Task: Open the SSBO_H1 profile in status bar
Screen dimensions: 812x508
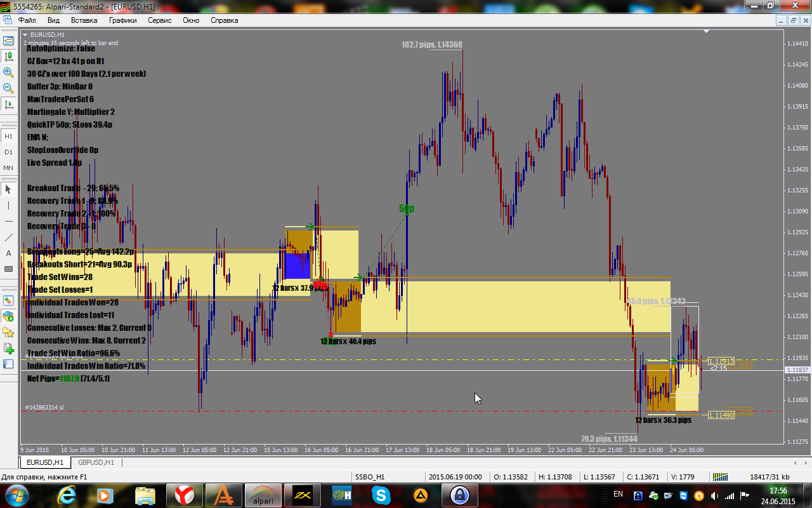Action: pos(370,477)
